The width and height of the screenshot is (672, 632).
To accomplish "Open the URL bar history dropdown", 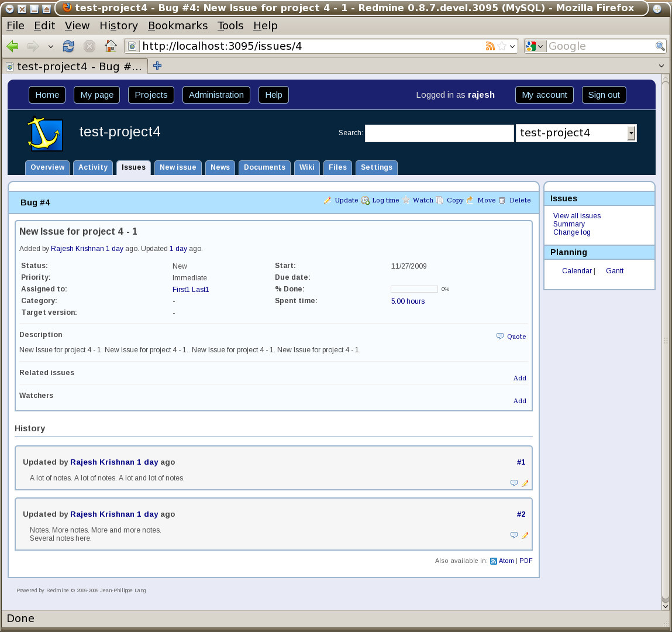I will click(x=512, y=46).
